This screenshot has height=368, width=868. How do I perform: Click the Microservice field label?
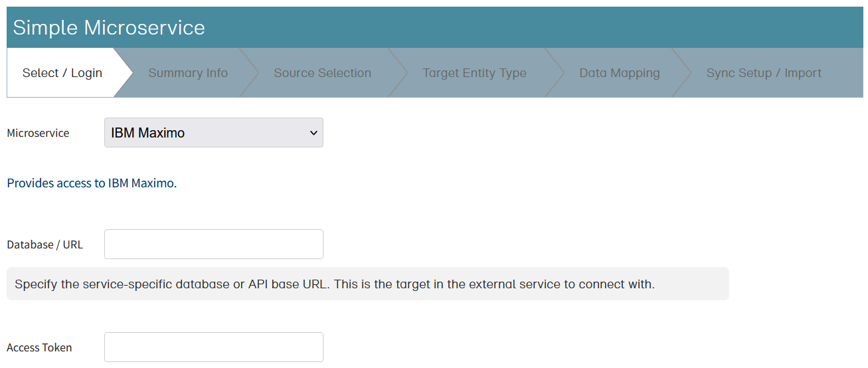tap(38, 133)
